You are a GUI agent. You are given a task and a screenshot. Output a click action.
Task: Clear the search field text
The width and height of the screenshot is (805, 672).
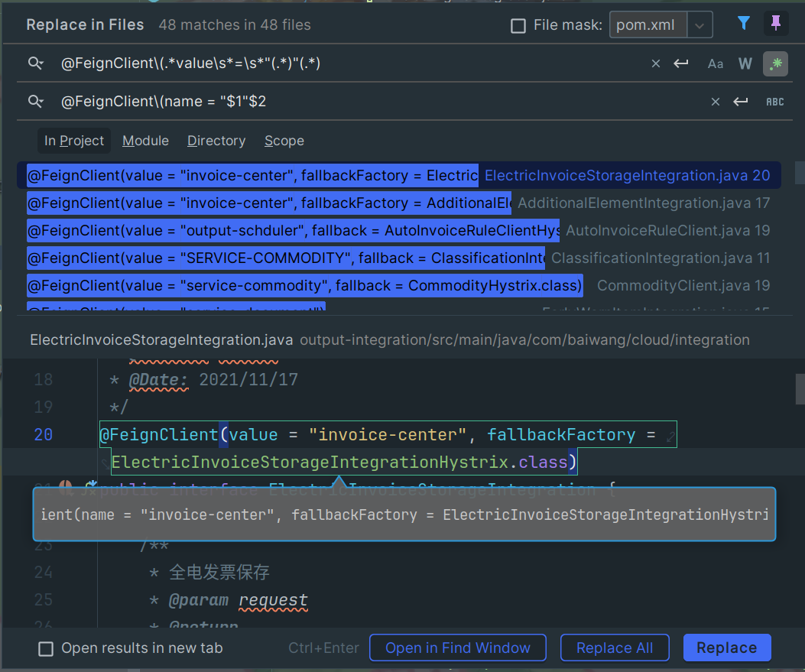click(655, 64)
